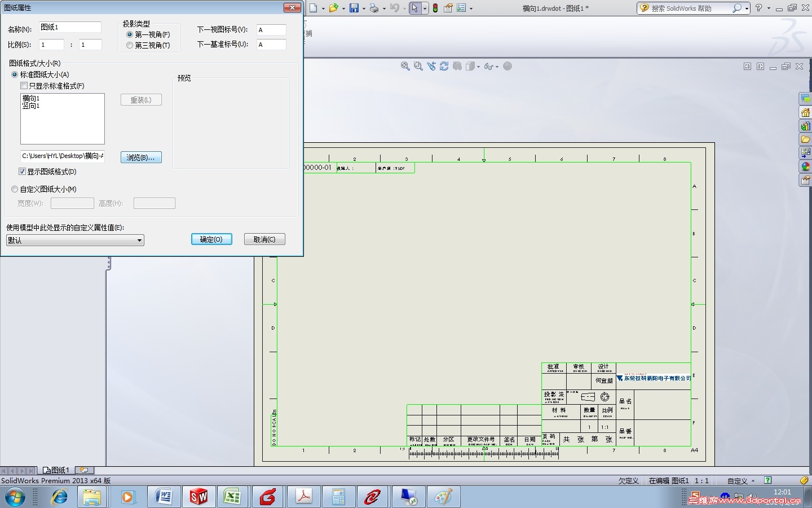
Task: Click the Previous View icon
Action: click(x=431, y=66)
